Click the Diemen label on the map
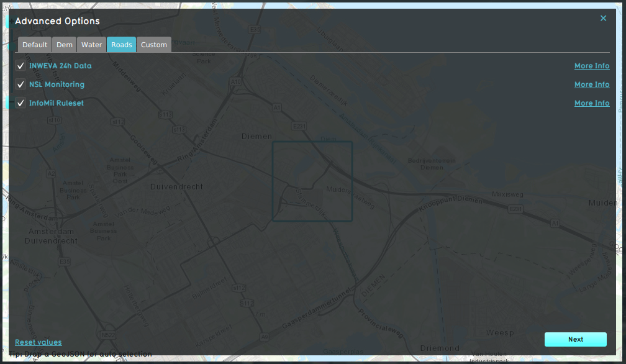The width and height of the screenshot is (626, 364). pos(256,136)
